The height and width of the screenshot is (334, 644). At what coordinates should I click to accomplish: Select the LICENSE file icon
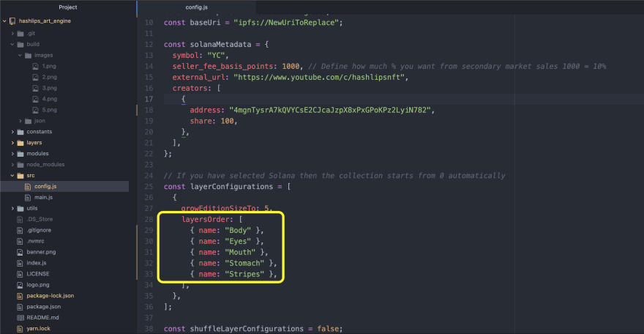point(20,274)
